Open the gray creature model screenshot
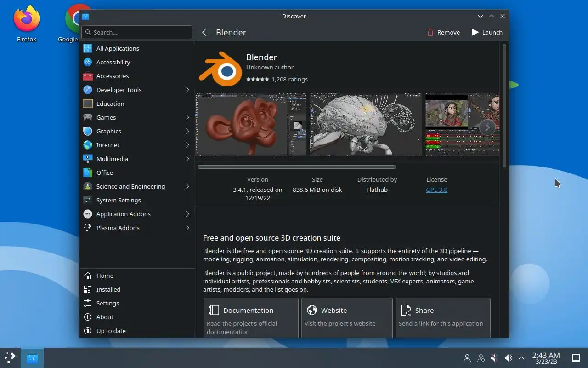 coord(366,125)
